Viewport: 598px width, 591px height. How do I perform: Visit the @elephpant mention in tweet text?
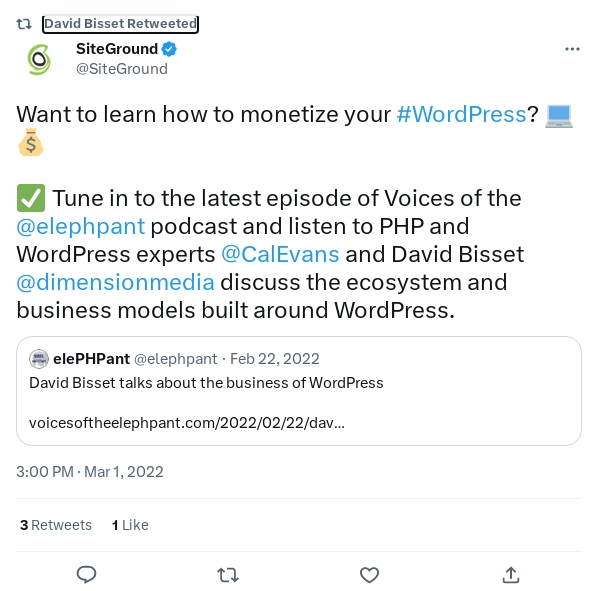click(80, 226)
